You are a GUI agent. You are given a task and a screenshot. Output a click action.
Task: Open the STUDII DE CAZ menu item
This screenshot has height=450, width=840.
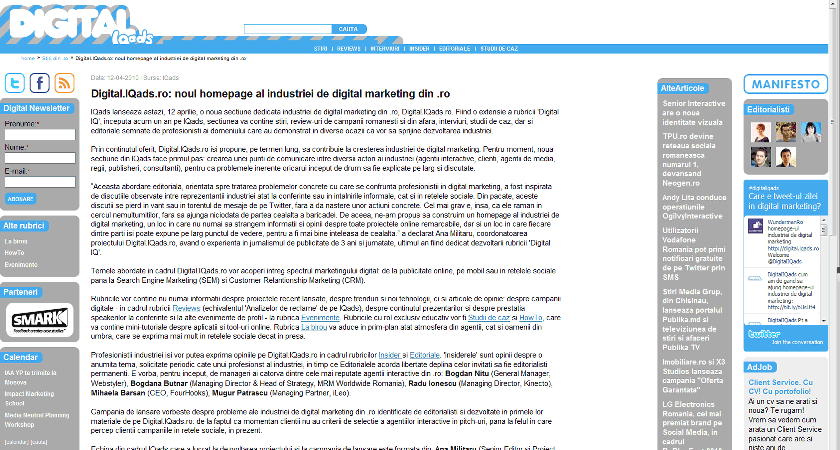pyautogui.click(x=499, y=49)
